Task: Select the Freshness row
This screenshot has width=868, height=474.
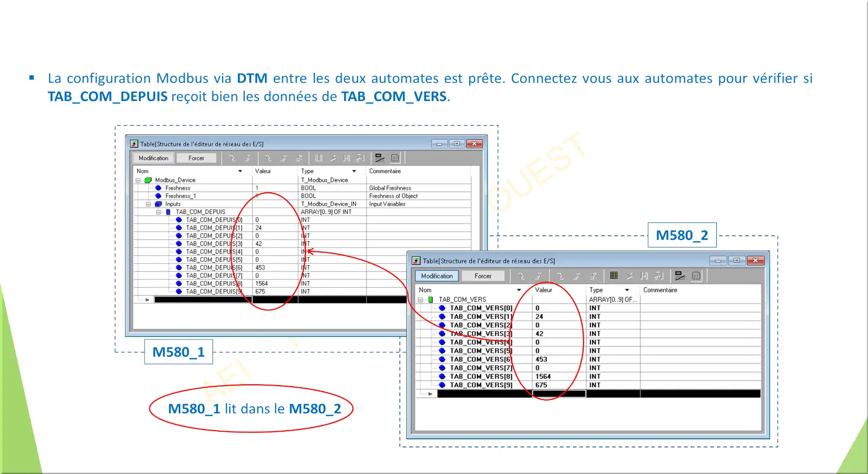Action: (x=302, y=188)
